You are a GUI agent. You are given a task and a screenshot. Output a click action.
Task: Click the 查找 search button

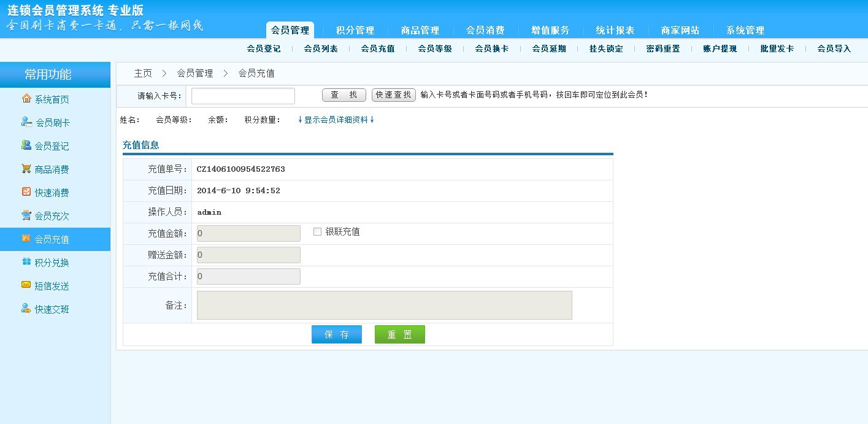point(344,95)
